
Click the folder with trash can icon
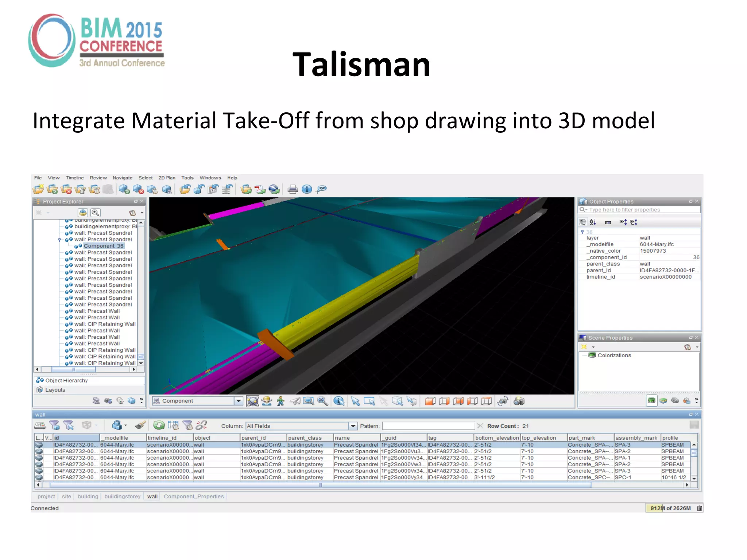(x=80, y=189)
